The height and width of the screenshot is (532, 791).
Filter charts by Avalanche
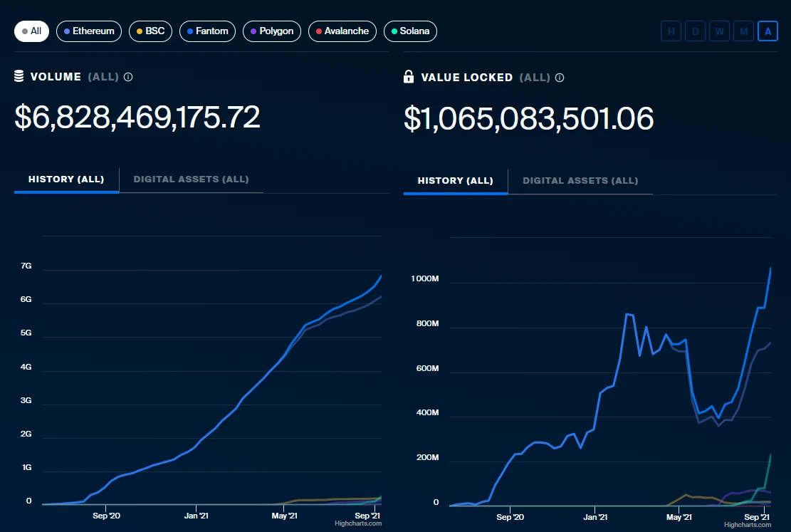pyautogui.click(x=342, y=31)
